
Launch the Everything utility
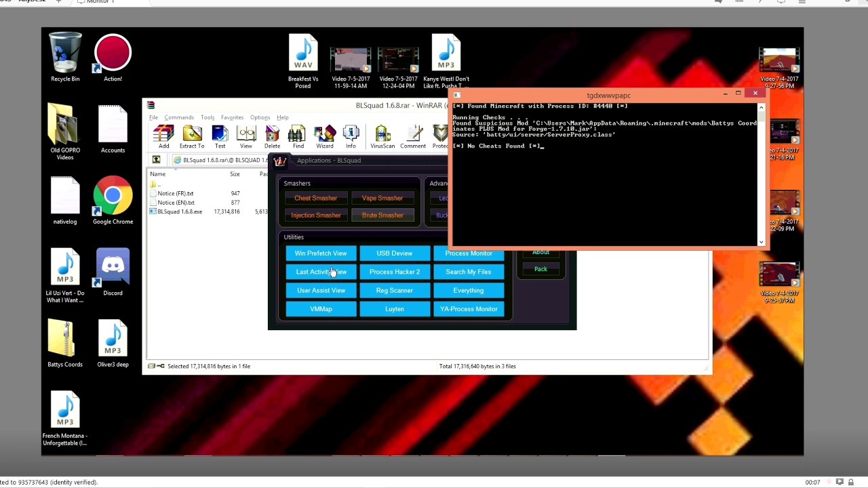pos(469,290)
